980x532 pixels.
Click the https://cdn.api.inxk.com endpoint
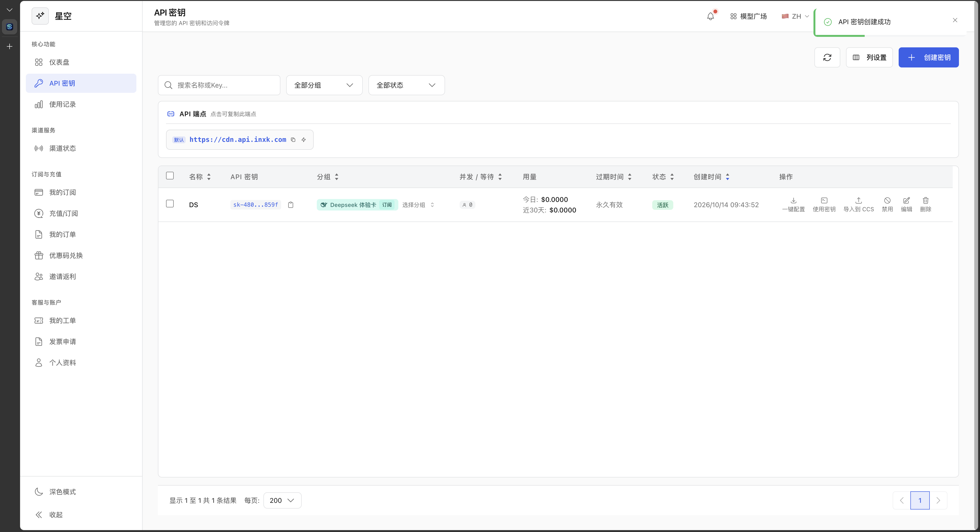tap(238, 139)
